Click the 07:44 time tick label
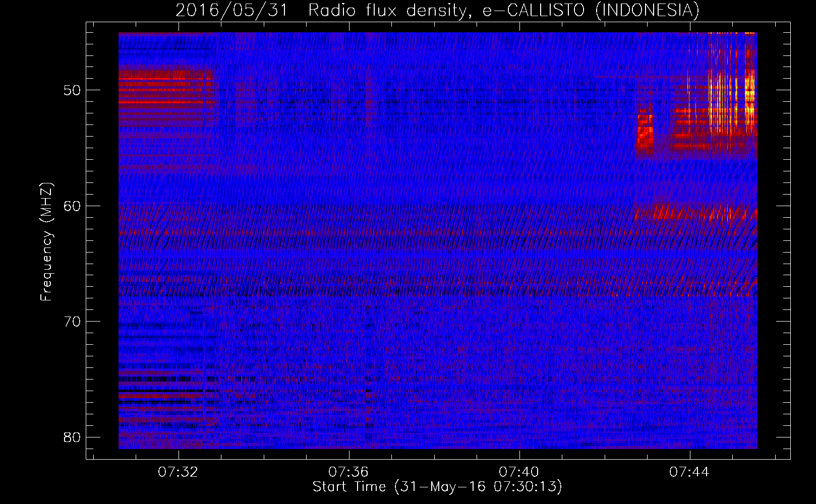The image size is (816, 504). 689,472
